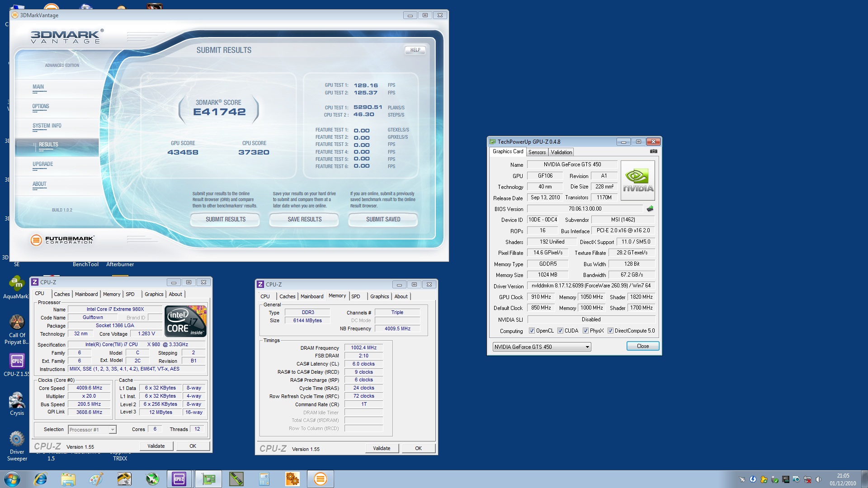The width and height of the screenshot is (868, 488).
Task: Switch to GPU-Z Sensors tab
Action: (x=537, y=152)
